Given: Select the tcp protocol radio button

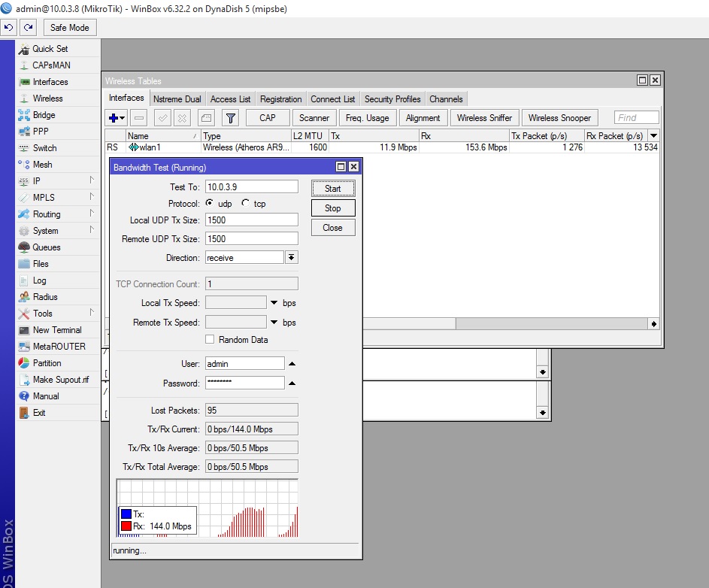Looking at the screenshot, I should pyautogui.click(x=245, y=204).
